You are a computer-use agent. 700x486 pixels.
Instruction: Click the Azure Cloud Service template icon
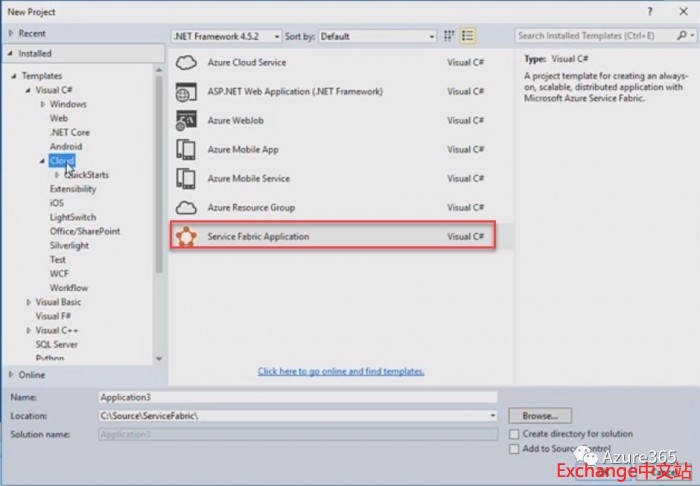point(186,62)
